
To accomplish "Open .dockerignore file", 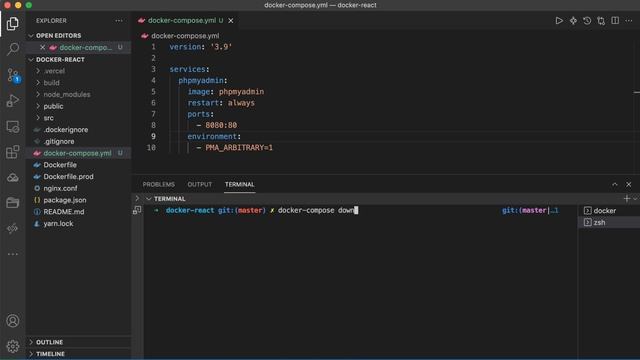I will (66, 130).
